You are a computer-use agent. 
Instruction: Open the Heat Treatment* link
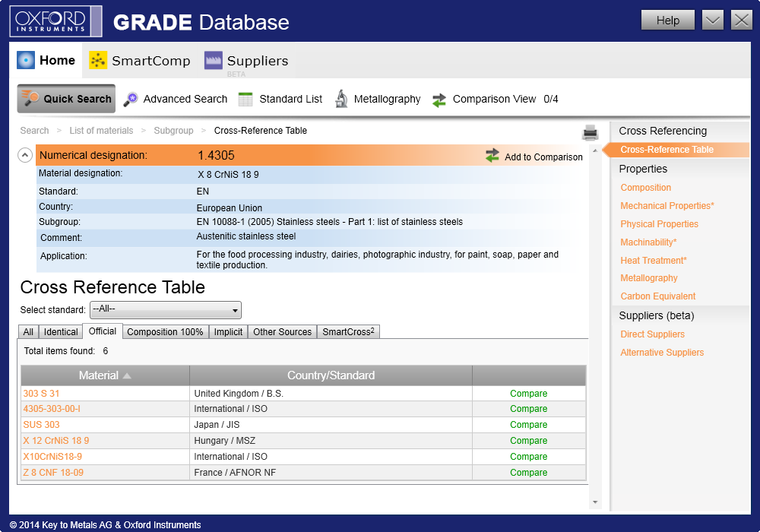coord(654,260)
